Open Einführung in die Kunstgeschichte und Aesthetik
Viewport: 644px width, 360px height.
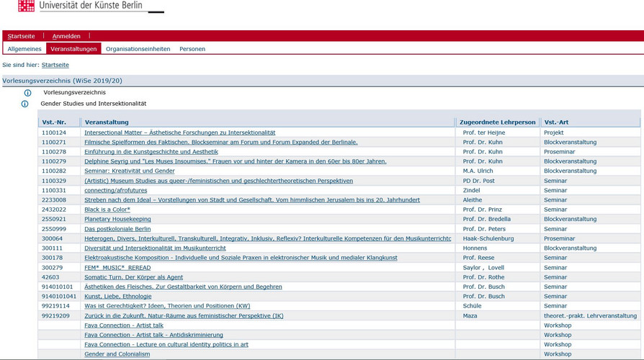coord(151,151)
